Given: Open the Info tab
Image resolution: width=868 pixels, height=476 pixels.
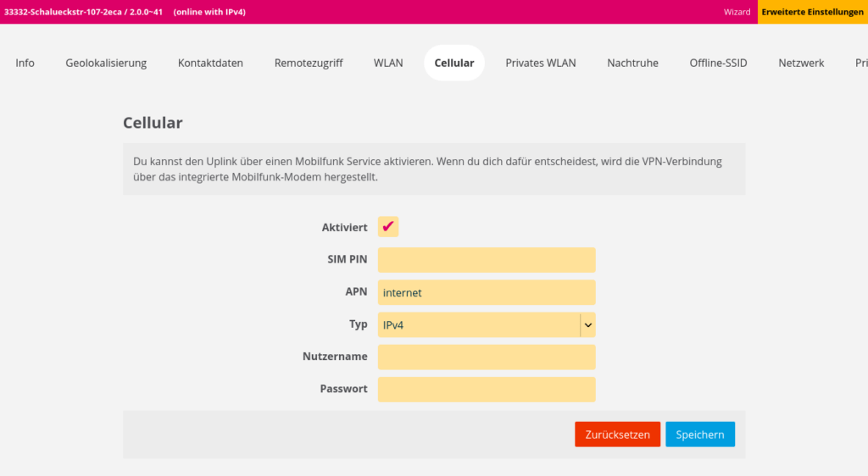Looking at the screenshot, I should point(25,63).
